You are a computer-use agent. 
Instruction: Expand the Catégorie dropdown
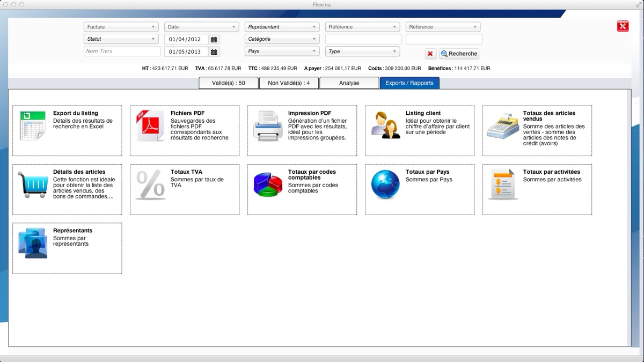pos(282,39)
